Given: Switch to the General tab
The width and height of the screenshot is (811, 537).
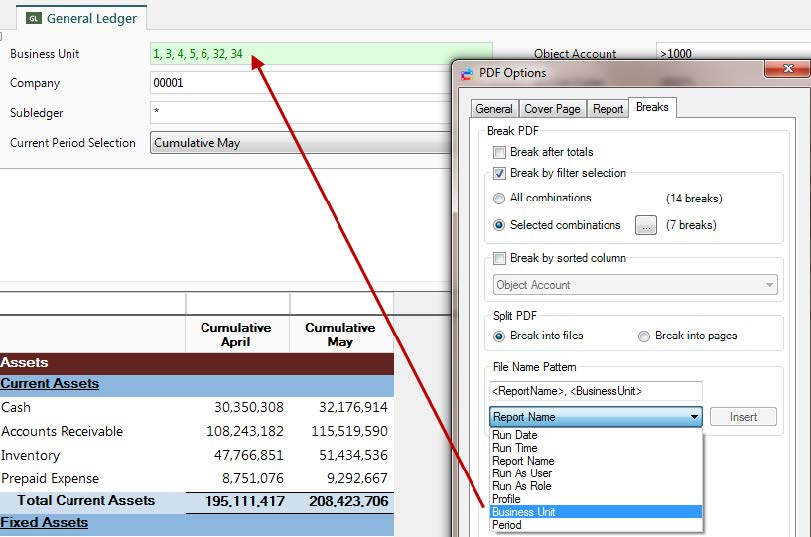Looking at the screenshot, I should 494,109.
